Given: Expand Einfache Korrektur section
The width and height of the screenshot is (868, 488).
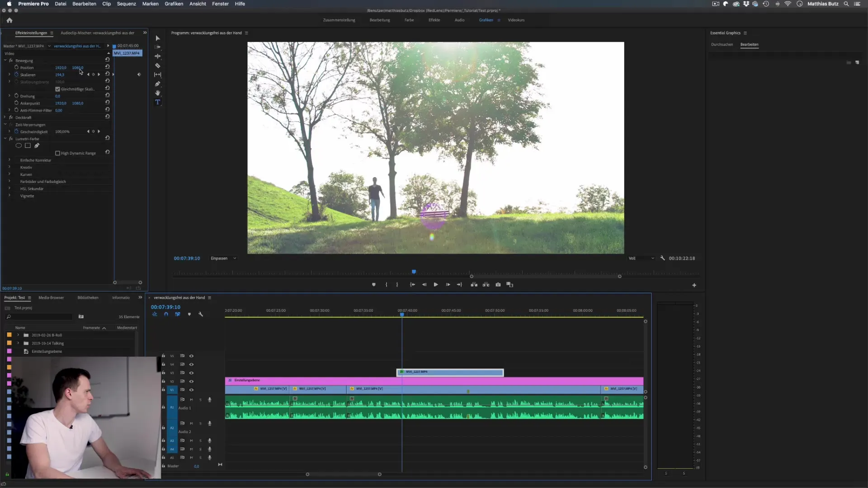Looking at the screenshot, I should click(x=9, y=160).
